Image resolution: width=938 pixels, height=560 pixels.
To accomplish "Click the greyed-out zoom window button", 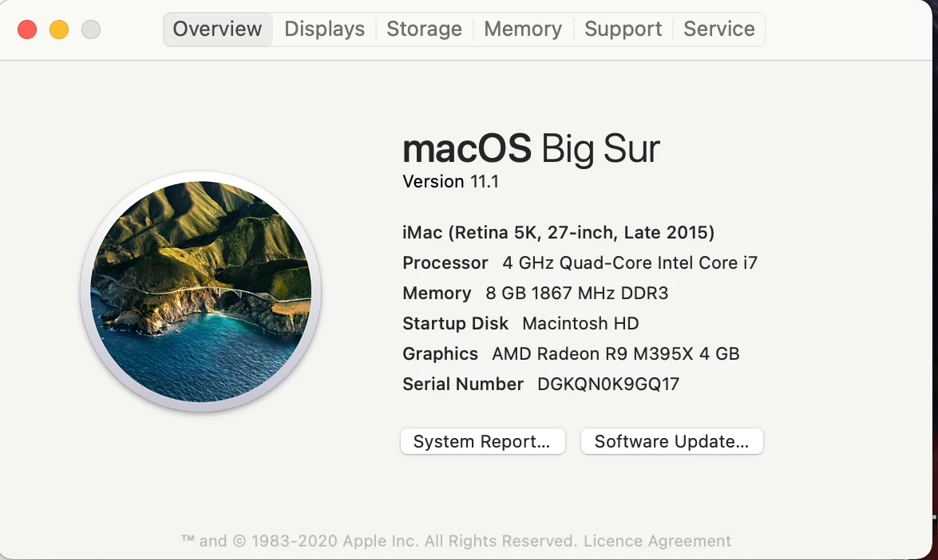I will (x=91, y=30).
